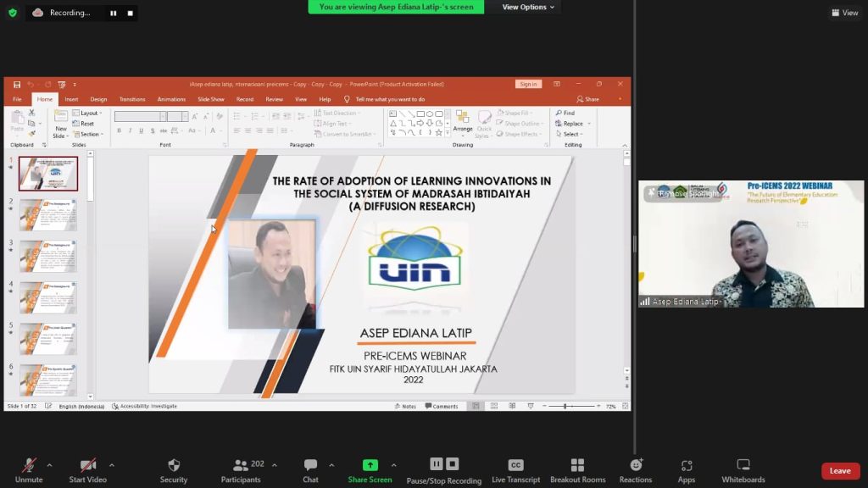Click the green Share Screen button
This screenshot has height=488, width=868.
click(x=370, y=471)
